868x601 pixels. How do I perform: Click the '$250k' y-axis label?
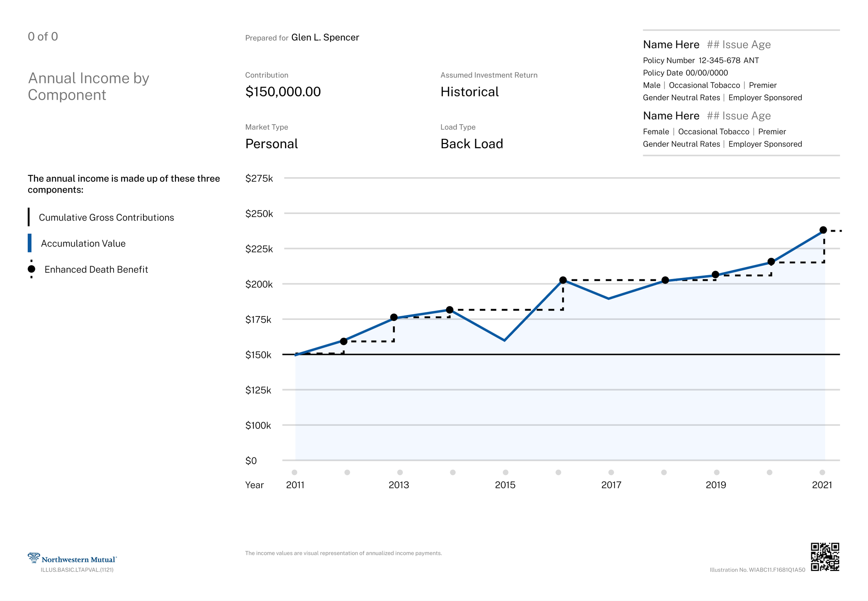click(x=259, y=213)
